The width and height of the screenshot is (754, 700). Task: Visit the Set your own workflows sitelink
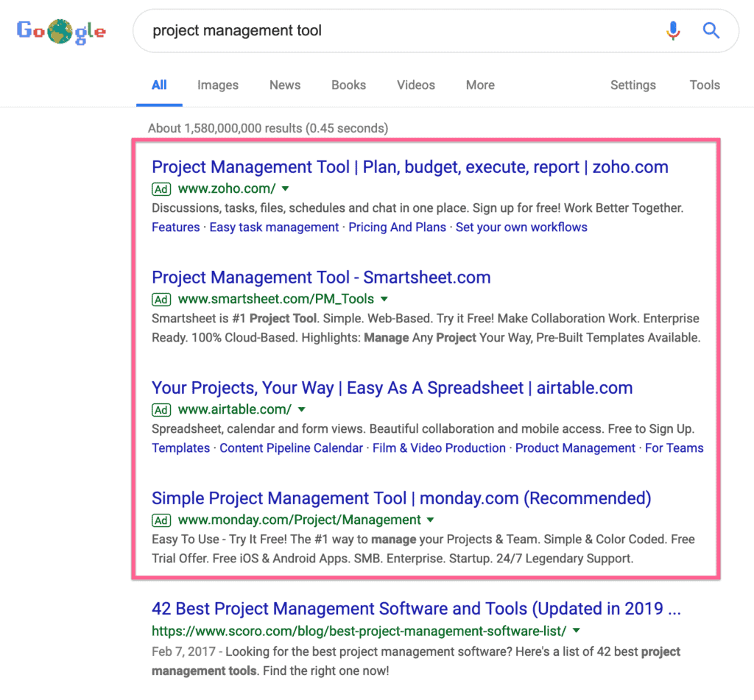[521, 227]
